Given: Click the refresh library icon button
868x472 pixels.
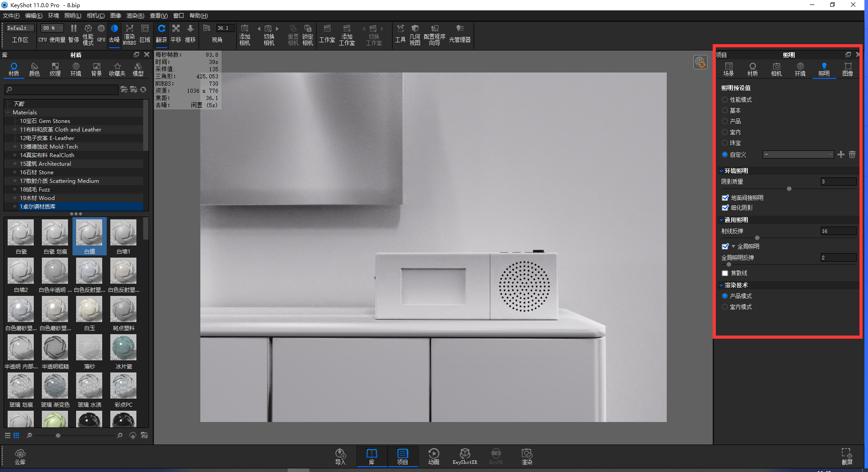Looking at the screenshot, I should 143,90.
